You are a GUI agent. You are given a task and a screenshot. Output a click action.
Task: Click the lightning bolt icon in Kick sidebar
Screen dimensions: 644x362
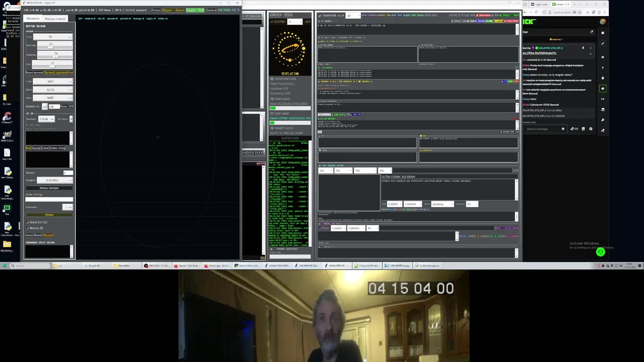pyautogui.click(x=603, y=67)
